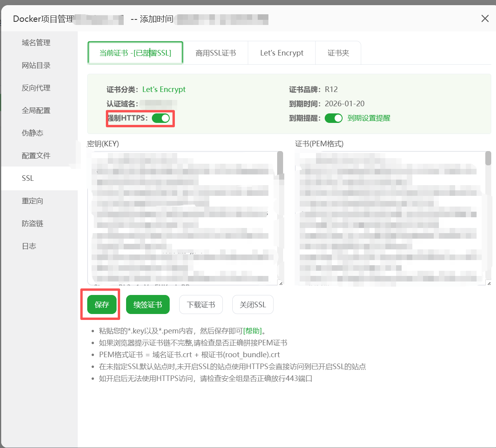Toggle the 强制HTTPS switch

pyautogui.click(x=161, y=118)
